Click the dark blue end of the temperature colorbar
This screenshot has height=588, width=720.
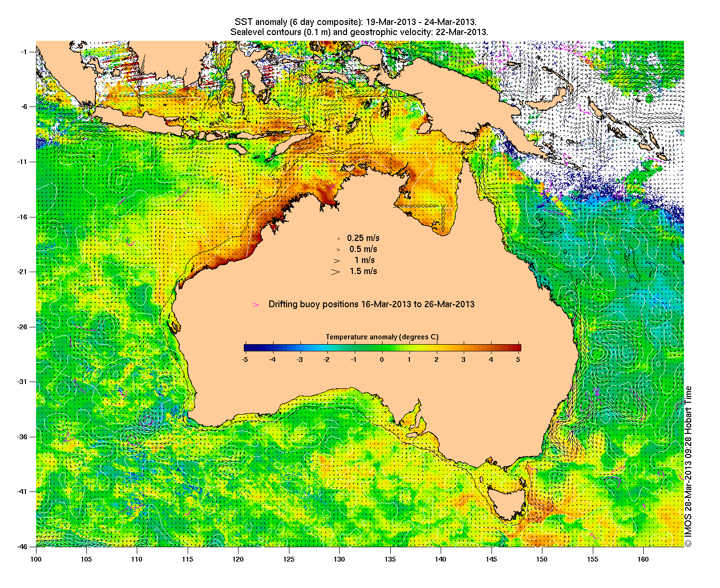coord(247,348)
